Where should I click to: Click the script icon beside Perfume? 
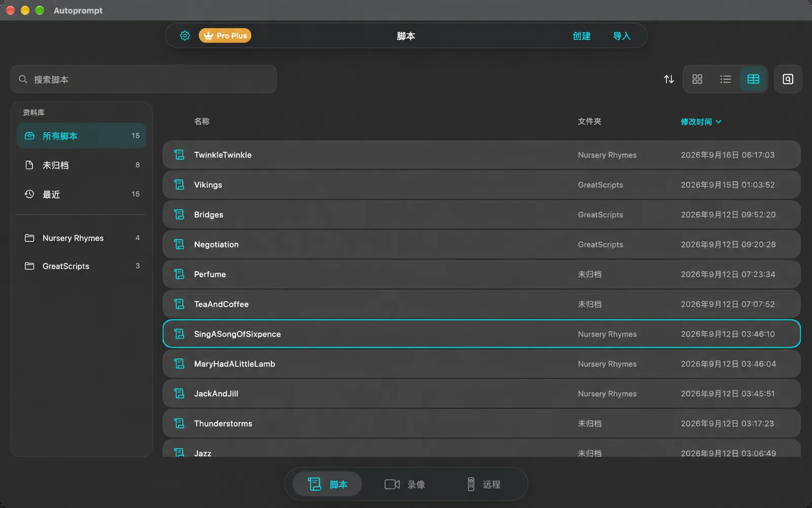pos(179,274)
